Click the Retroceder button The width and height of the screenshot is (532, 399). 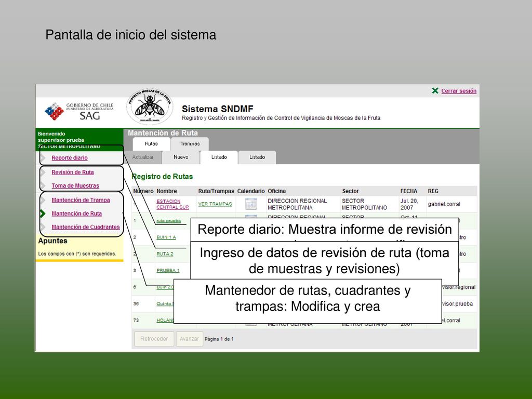click(154, 339)
